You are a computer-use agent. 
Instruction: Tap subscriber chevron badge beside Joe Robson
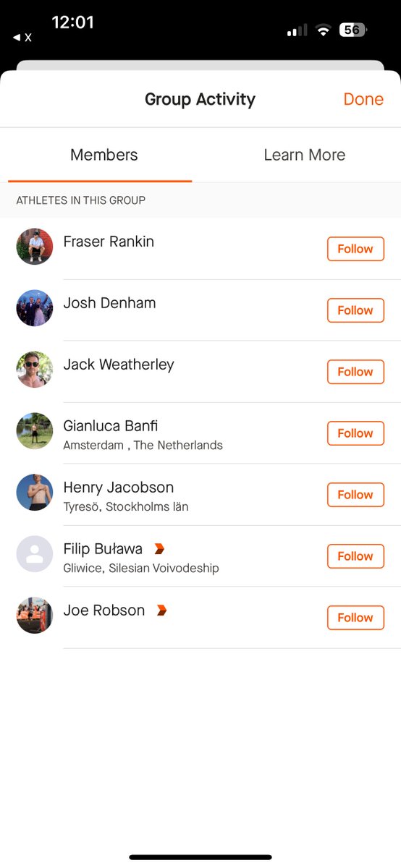(161, 610)
